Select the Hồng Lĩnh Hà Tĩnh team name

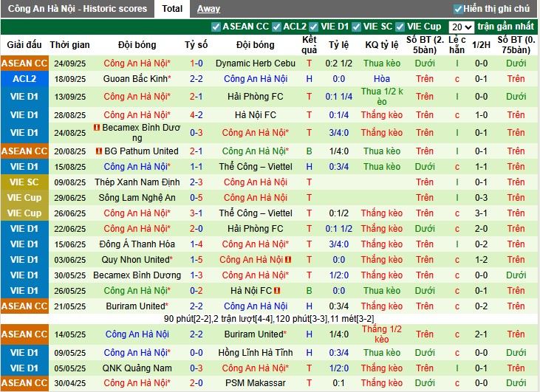pos(255,353)
